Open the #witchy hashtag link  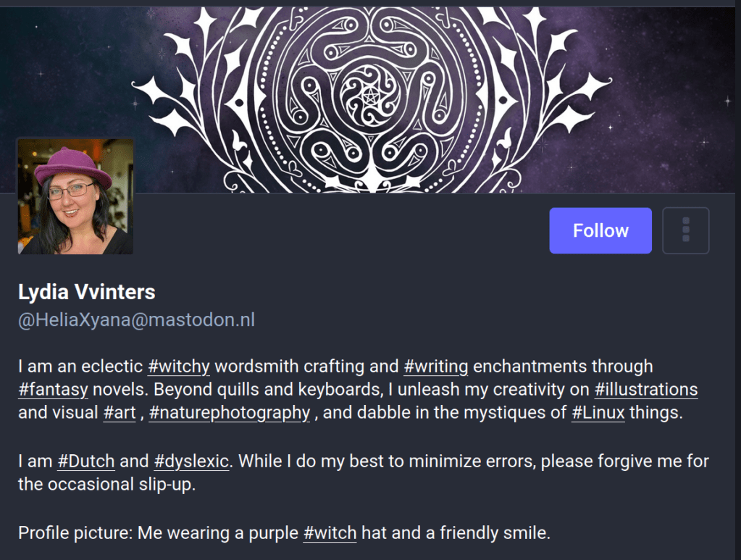(179, 367)
